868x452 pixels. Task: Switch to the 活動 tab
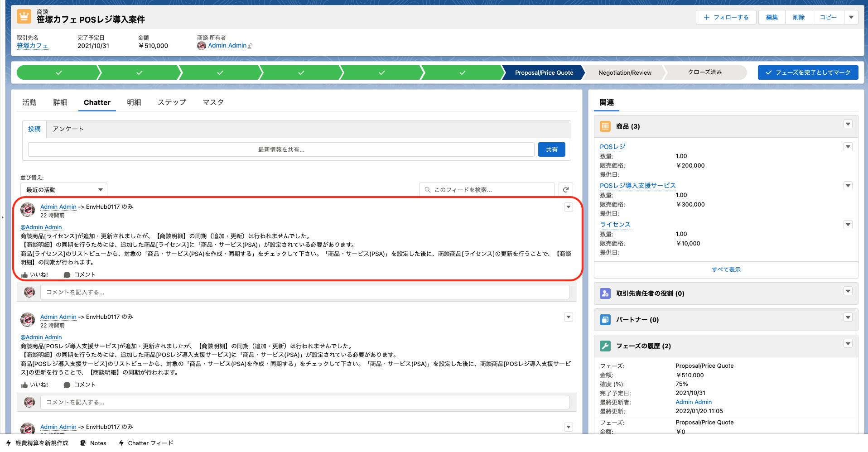[x=29, y=102]
